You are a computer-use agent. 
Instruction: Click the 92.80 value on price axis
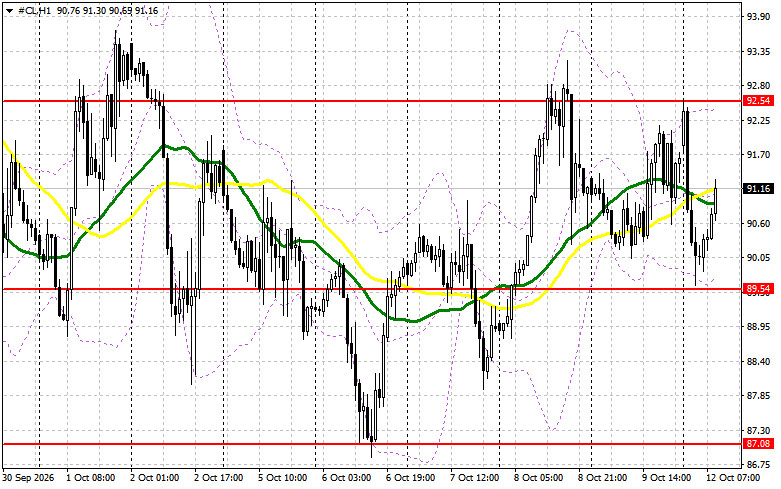tap(759, 86)
